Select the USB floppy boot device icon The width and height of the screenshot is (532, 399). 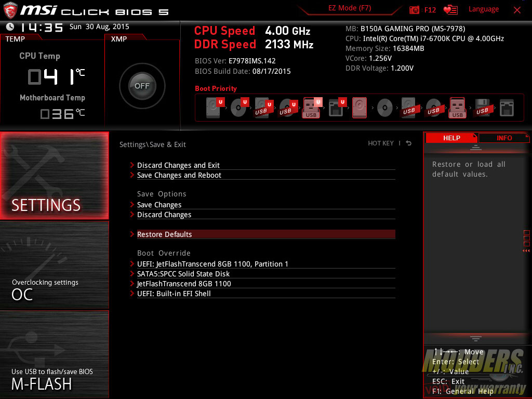483,108
